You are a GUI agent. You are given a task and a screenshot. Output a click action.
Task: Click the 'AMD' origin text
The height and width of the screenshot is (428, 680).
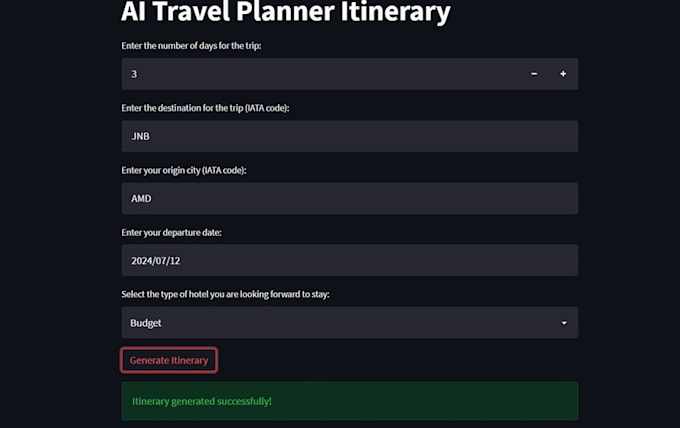pyautogui.click(x=142, y=198)
